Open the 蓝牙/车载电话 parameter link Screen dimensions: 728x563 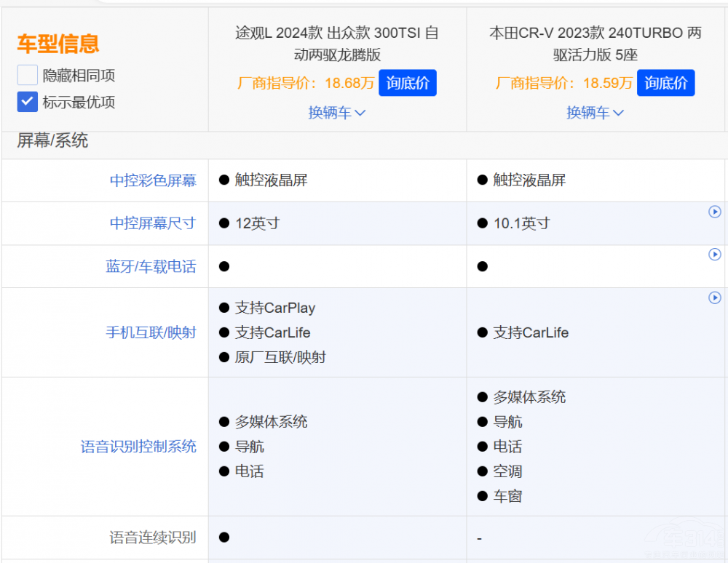151,266
